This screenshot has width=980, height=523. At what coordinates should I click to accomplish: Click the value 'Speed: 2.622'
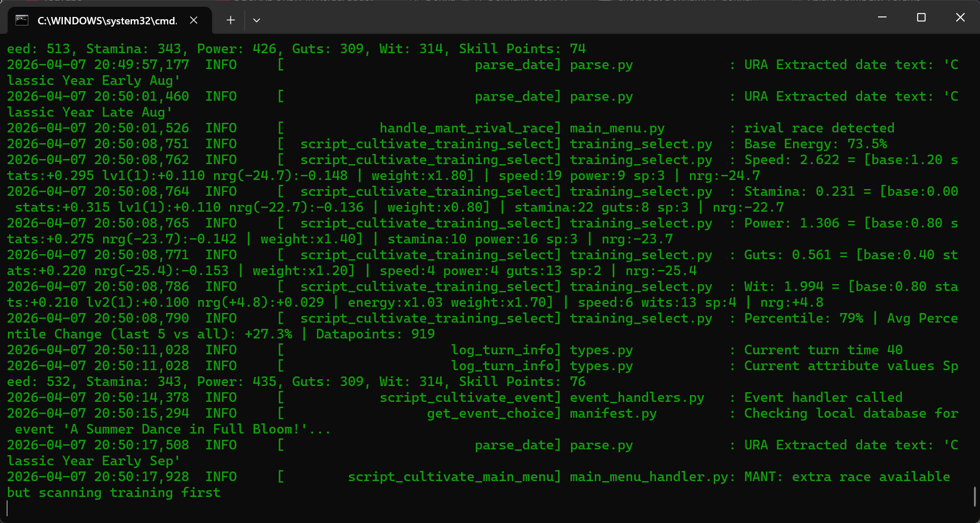pyautogui.click(x=791, y=160)
